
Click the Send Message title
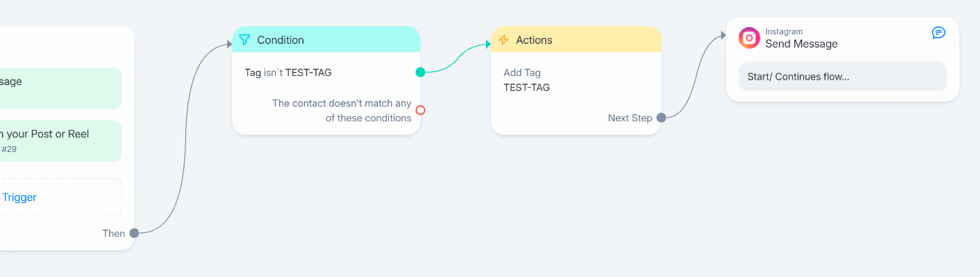point(801,44)
